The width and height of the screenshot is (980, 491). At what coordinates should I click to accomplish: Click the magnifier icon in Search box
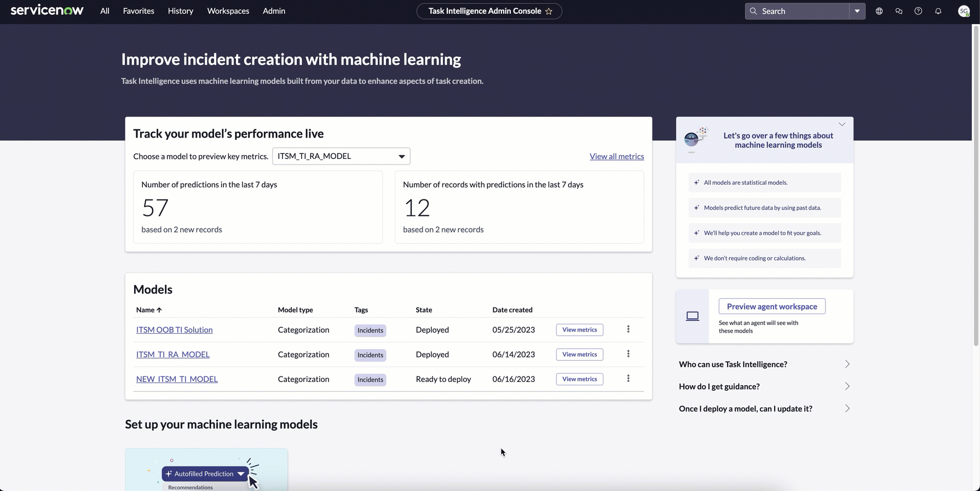point(753,11)
